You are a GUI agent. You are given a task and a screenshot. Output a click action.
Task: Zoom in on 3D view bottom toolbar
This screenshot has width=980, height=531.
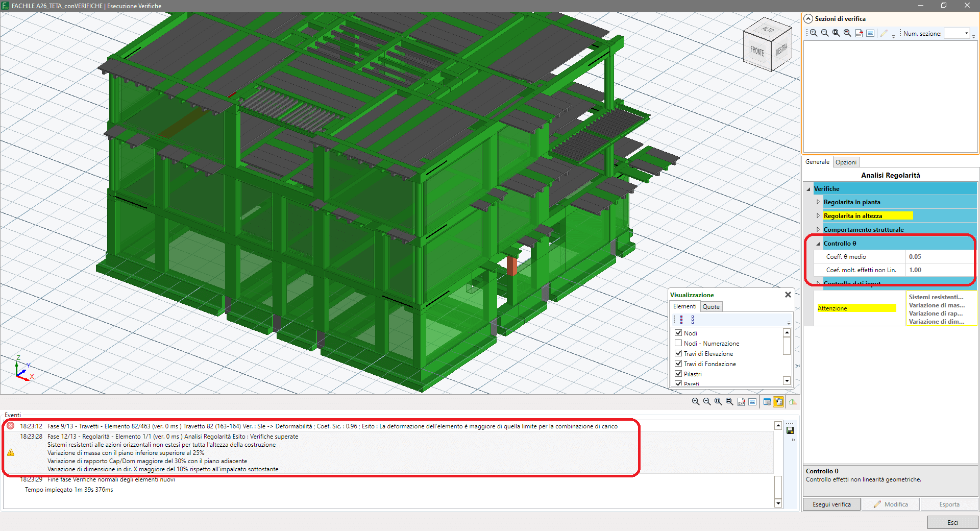tap(696, 402)
